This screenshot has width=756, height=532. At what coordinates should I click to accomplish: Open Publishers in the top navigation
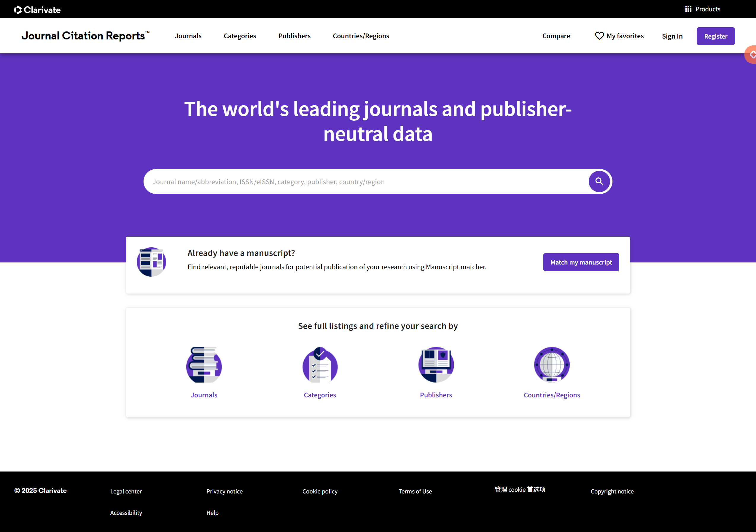pos(295,36)
